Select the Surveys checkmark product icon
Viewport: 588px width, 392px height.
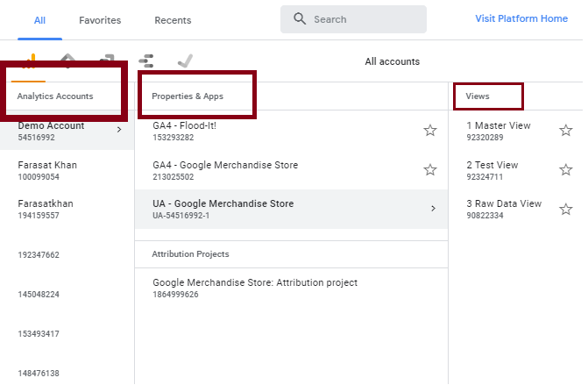coord(185,61)
